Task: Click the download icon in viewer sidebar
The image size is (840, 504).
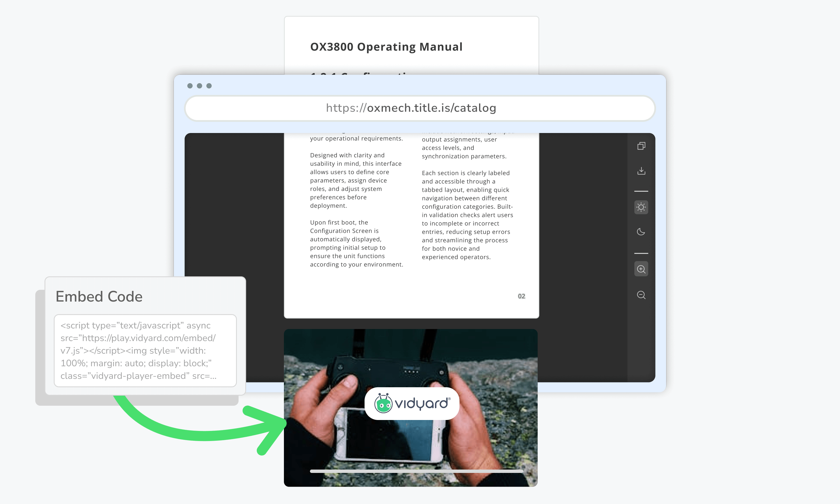Action: 641,171
